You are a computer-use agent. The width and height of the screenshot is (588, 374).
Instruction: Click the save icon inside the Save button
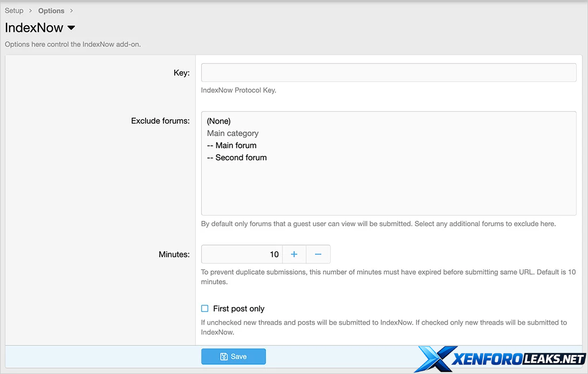point(223,356)
